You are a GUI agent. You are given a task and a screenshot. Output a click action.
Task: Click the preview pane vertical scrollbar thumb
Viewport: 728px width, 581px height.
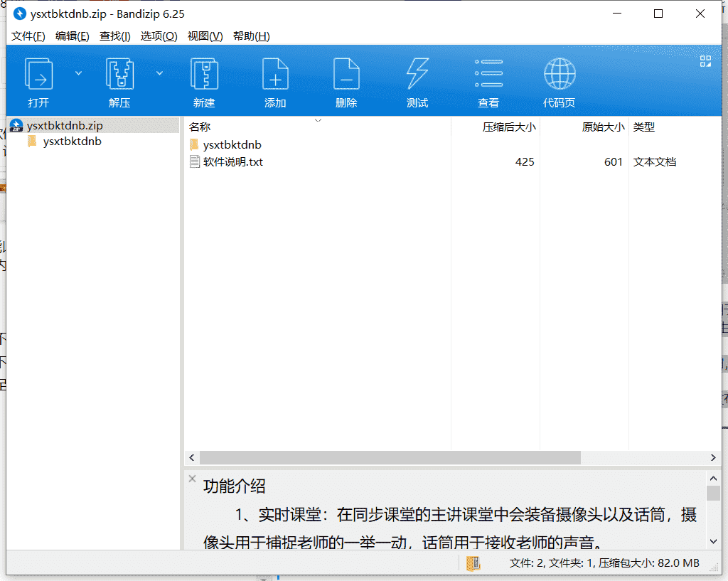(713, 494)
